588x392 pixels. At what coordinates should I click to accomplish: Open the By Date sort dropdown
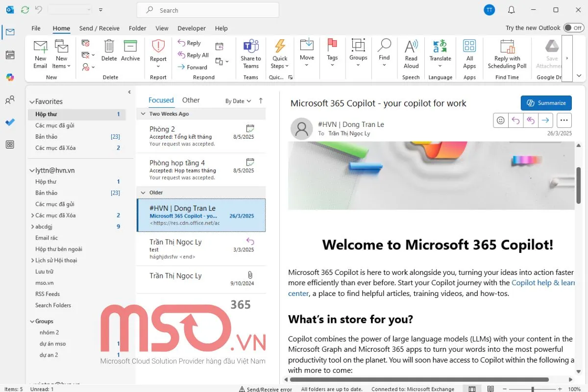coord(238,101)
